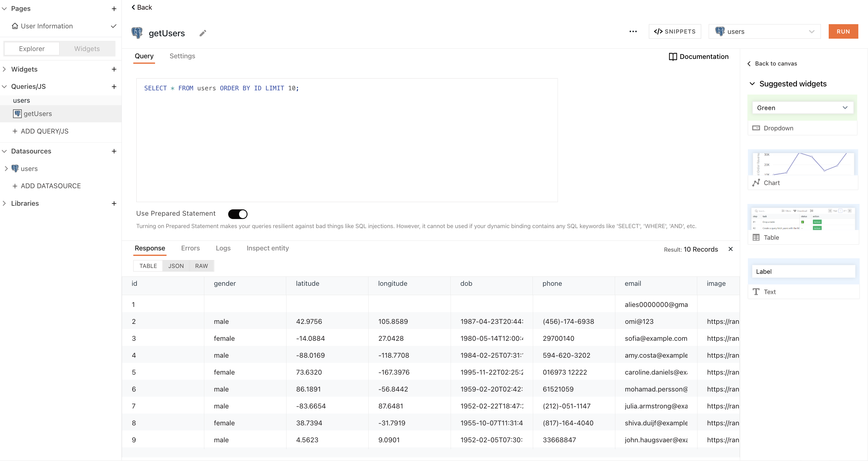Select the Explorer tab

pos(32,49)
